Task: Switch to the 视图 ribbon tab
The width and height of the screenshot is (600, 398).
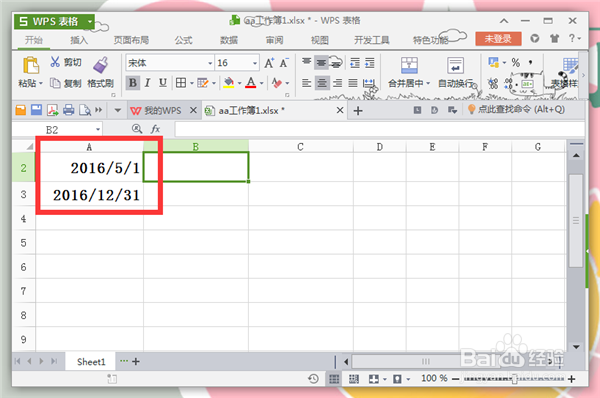Action: click(320, 40)
